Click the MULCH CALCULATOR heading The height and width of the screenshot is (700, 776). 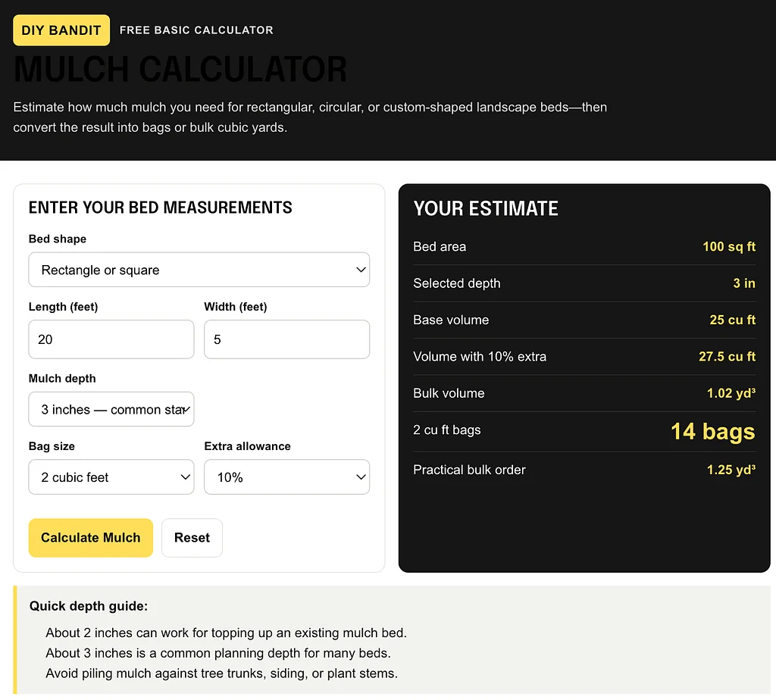180,69
